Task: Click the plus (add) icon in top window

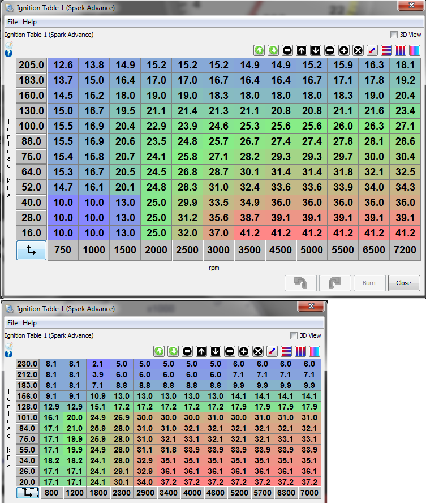Action: pyautogui.click(x=344, y=50)
